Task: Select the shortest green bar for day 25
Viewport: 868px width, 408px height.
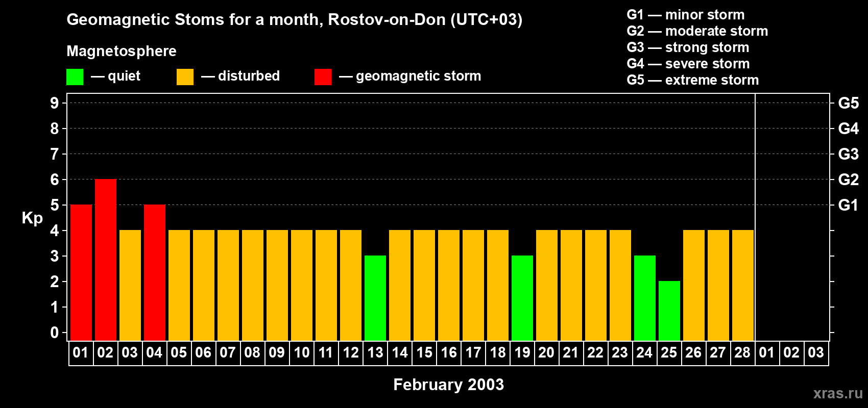Action: coord(669,311)
